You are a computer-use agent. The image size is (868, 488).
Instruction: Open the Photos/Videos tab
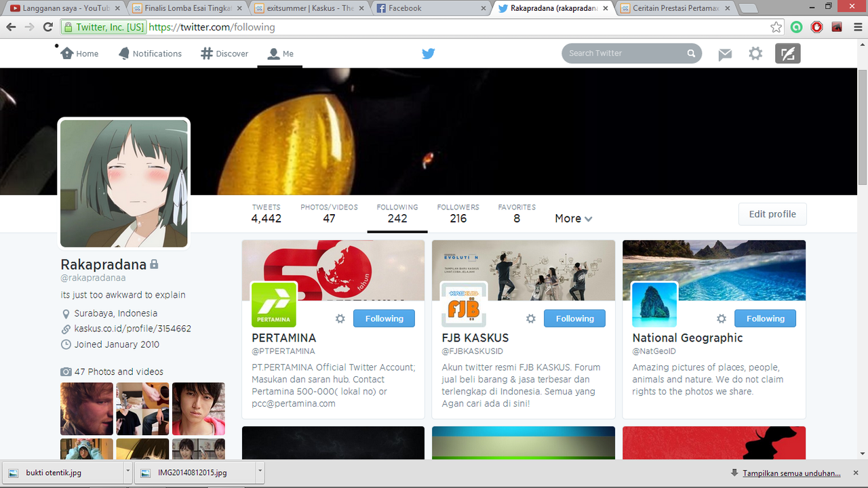click(329, 213)
